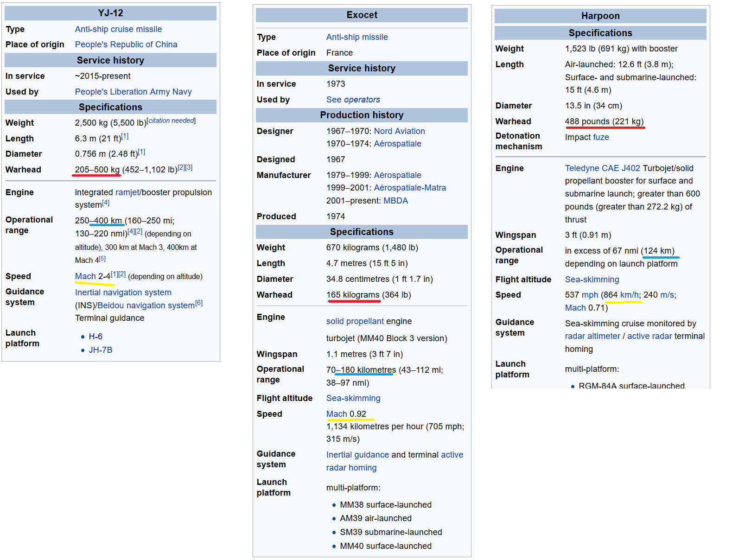Image resolution: width=745 pixels, height=560 pixels.
Task: Select Harpoon warhead value 488 pounds
Action: 587,121
